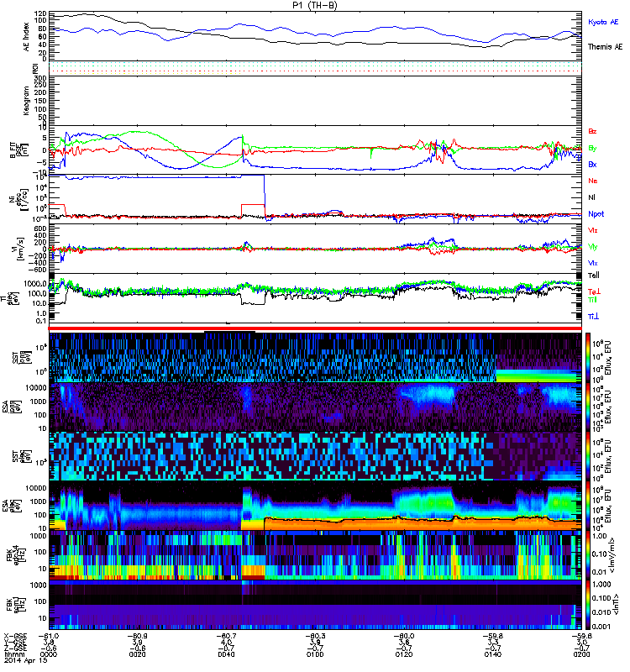Click the 0120 time tick label

click(x=404, y=654)
